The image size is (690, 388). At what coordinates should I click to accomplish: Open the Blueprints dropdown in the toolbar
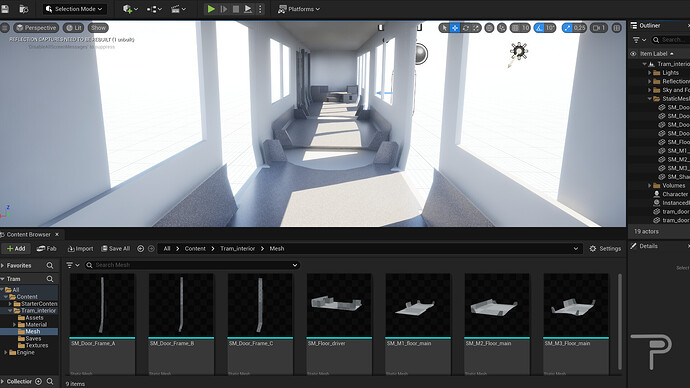pos(154,9)
